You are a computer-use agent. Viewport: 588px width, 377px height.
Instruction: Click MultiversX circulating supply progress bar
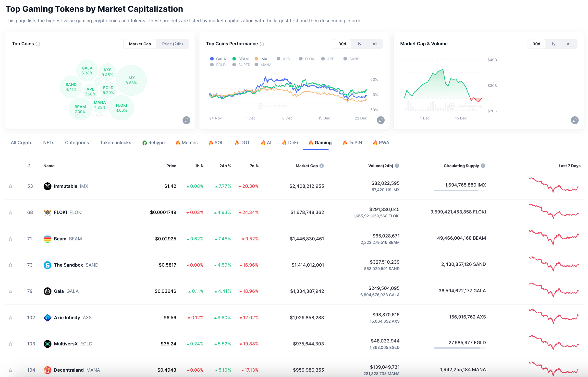coord(460,348)
